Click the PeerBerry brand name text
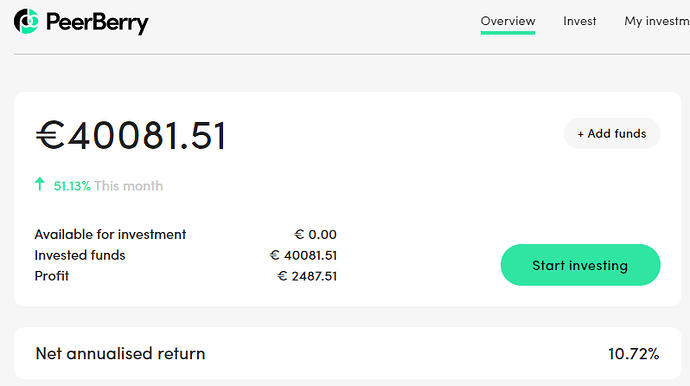The image size is (690, 386). coord(97,23)
